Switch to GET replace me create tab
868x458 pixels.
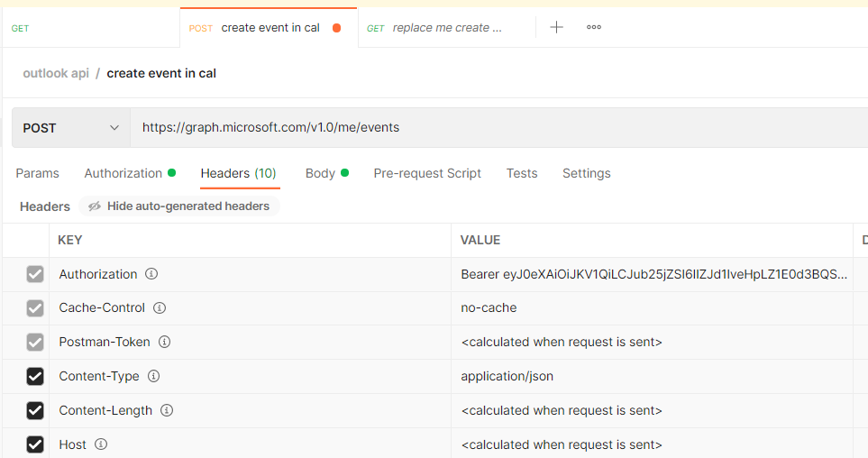(x=446, y=28)
